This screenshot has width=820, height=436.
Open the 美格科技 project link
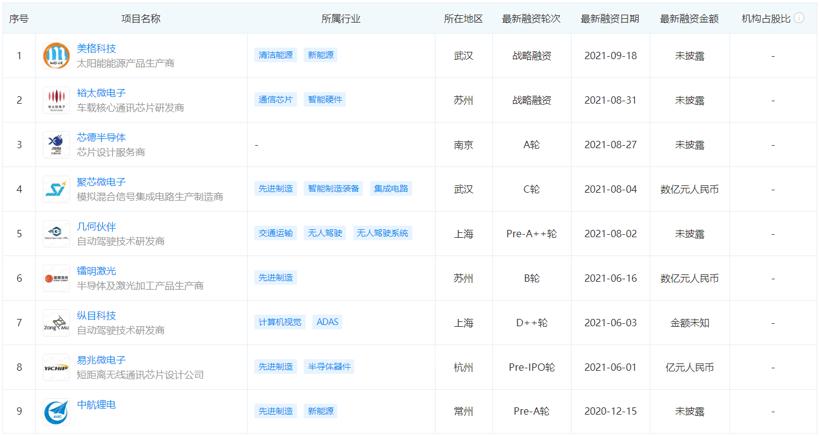pos(96,48)
